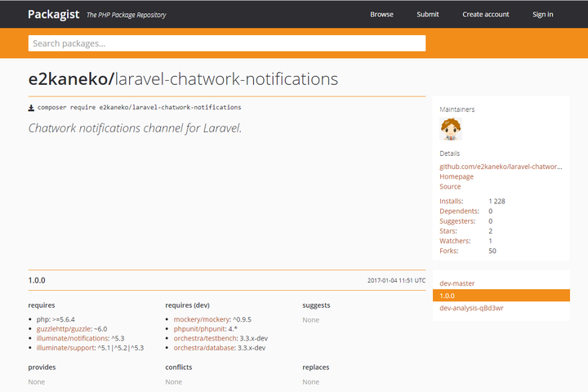Click the requires (dev) heading

(188, 305)
